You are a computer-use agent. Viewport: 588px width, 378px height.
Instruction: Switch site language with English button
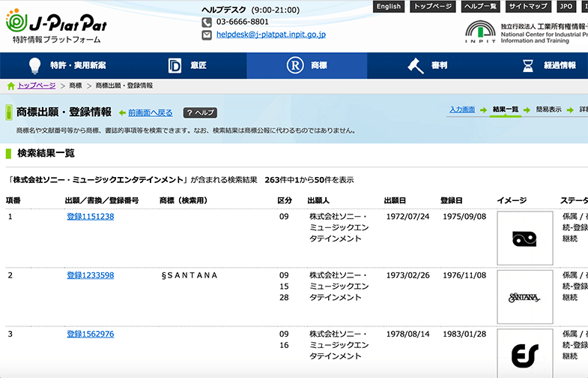point(389,7)
